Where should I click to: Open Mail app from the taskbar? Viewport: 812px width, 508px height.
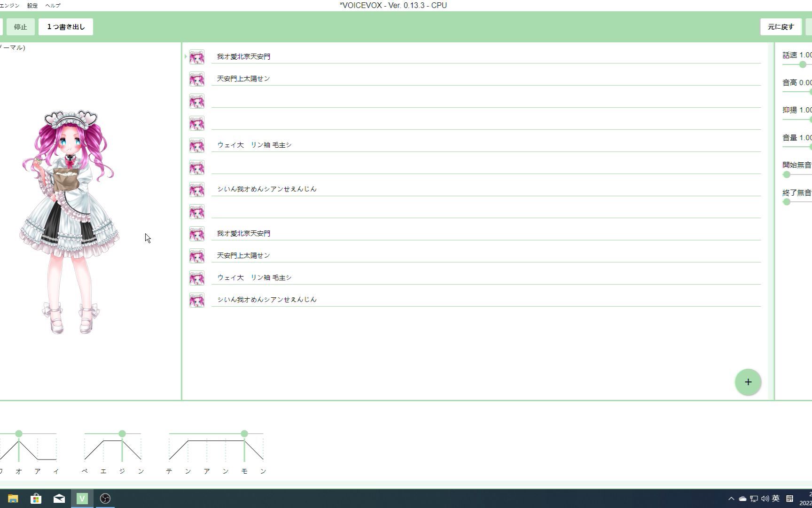point(59,499)
